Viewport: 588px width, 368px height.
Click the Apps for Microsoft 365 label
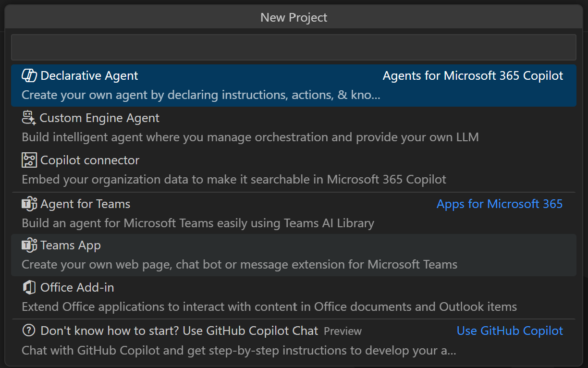pyautogui.click(x=499, y=204)
